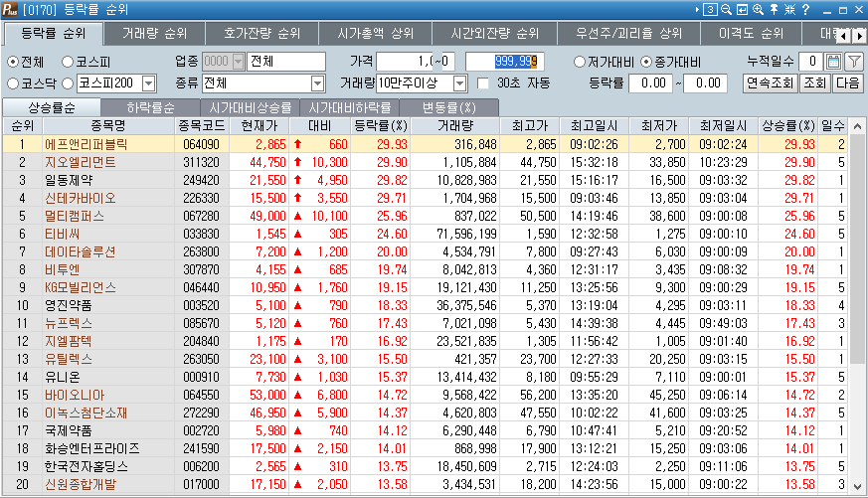The image size is (868, 498).
Task: Select the 종가대비 radio button
Action: click(646, 62)
